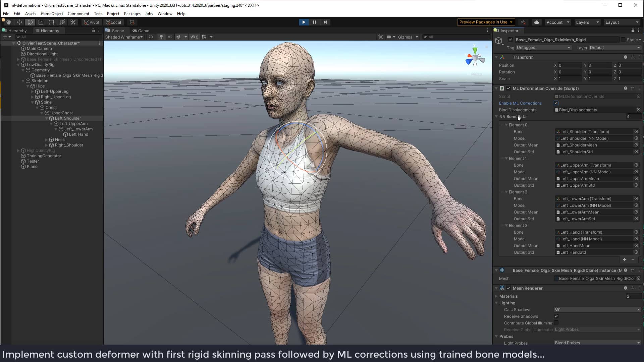This screenshot has height=362, width=644.
Task: Click the Light Probes field in Probes section
Action: [597, 343]
